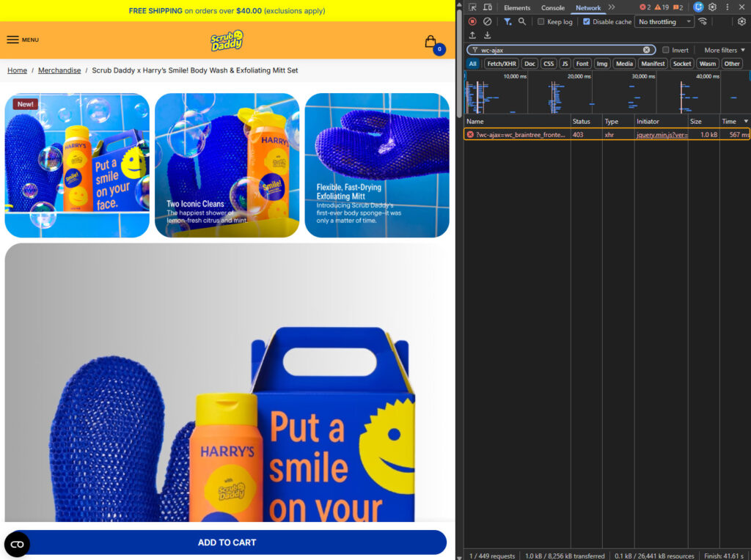751x560 pixels.
Task: Filter requests by Media type
Action: pyautogui.click(x=624, y=64)
